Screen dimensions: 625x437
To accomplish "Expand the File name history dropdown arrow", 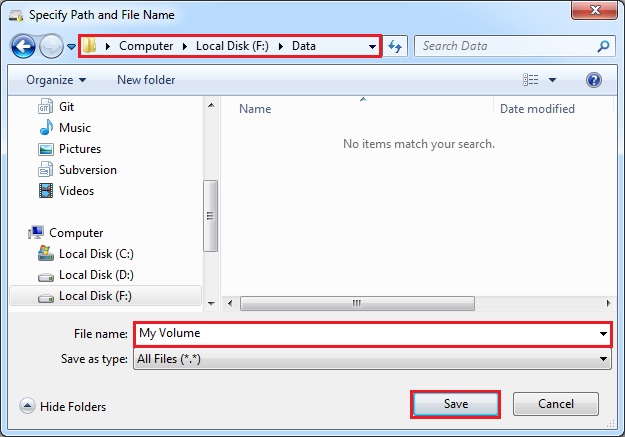I will [x=603, y=334].
